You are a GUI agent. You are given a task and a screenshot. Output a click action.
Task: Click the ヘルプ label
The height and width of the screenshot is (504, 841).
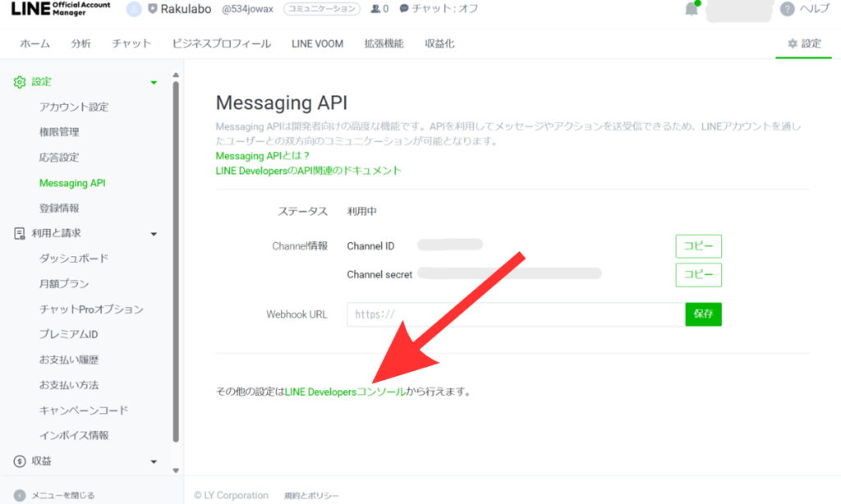pyautogui.click(x=814, y=9)
